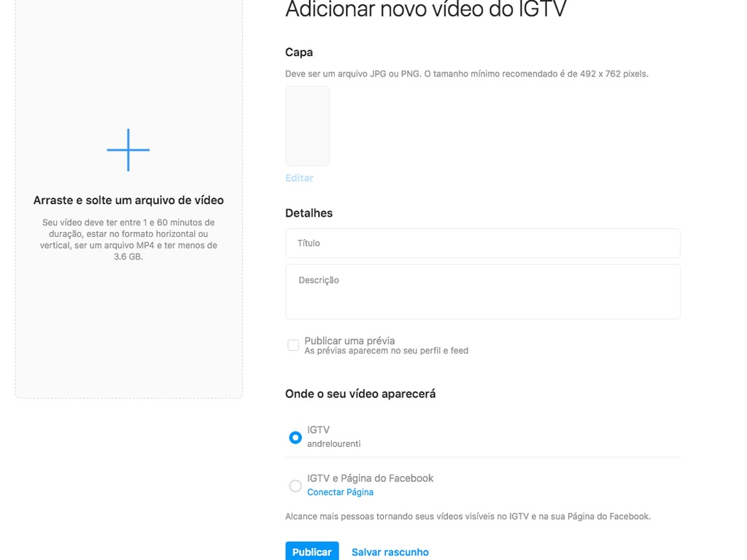Click the blue plus upload icon
This screenshot has width=747, height=560.
point(128,150)
